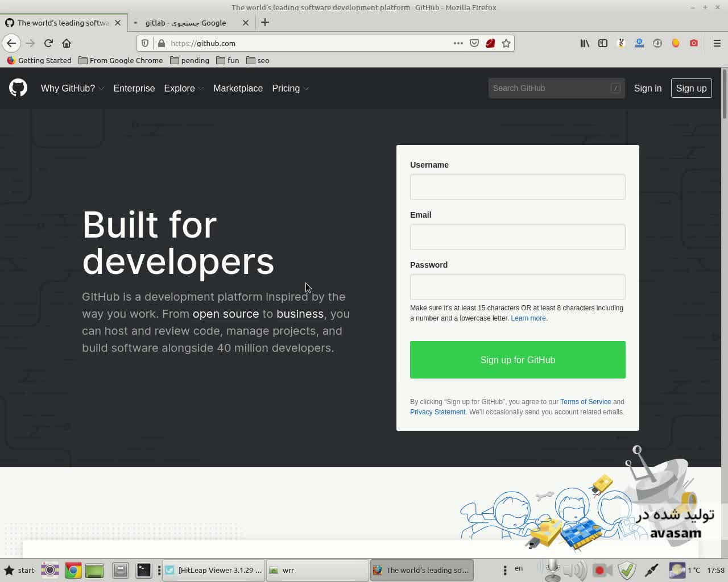Image resolution: width=728 pixels, height=582 pixels.
Task: Toggle the Firefox sidebar view
Action: pos(603,43)
